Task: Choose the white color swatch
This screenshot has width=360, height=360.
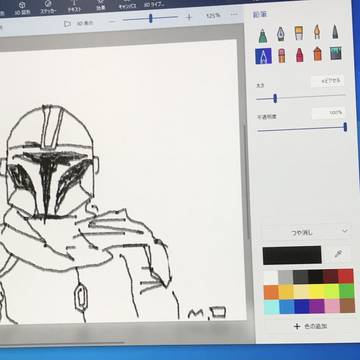Action: pos(270,277)
